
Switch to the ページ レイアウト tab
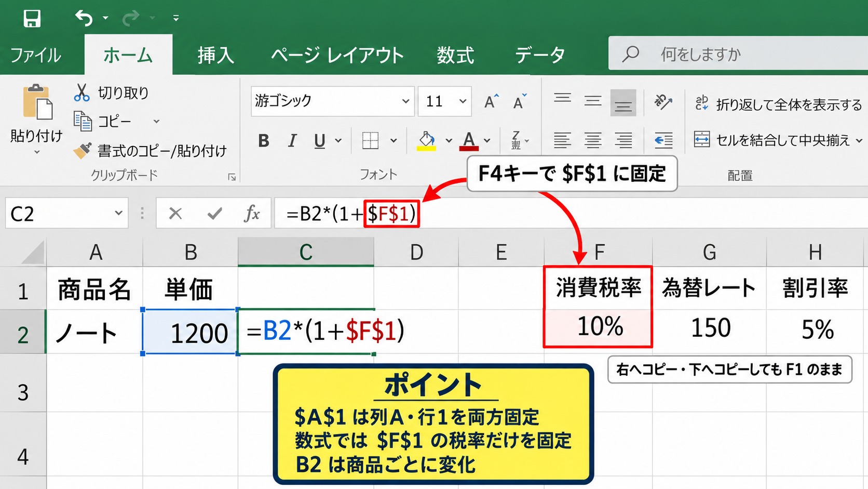click(x=337, y=55)
